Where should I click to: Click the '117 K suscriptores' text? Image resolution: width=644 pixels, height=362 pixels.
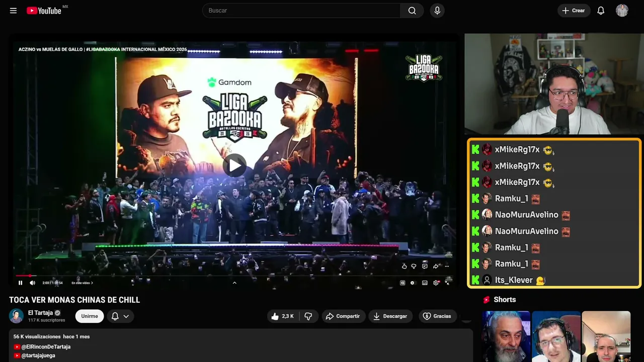(x=47, y=320)
